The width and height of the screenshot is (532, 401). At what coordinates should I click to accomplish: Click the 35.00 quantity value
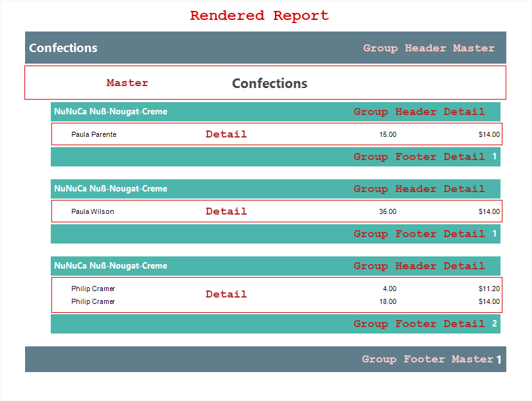point(387,211)
